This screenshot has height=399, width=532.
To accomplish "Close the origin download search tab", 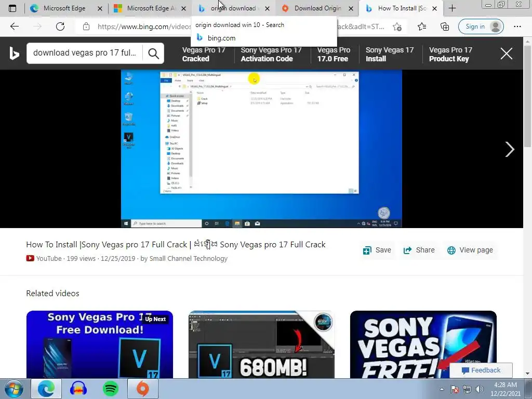I will click(x=267, y=8).
